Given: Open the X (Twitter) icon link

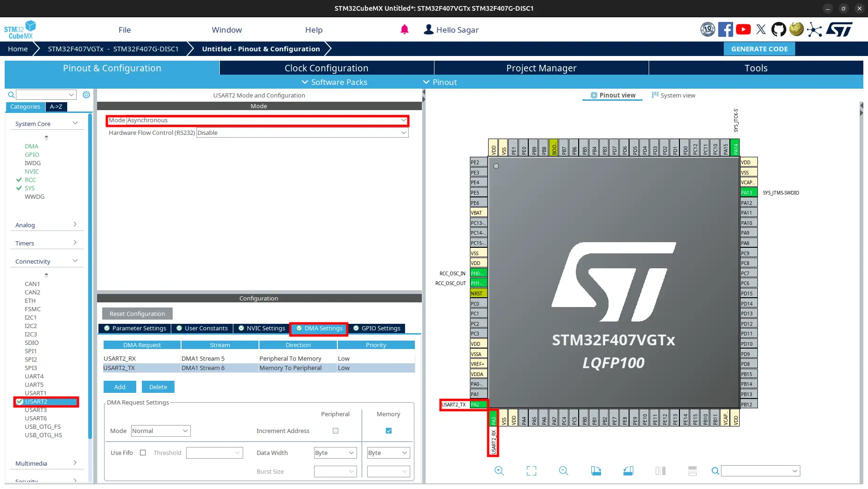Looking at the screenshot, I should [x=761, y=29].
